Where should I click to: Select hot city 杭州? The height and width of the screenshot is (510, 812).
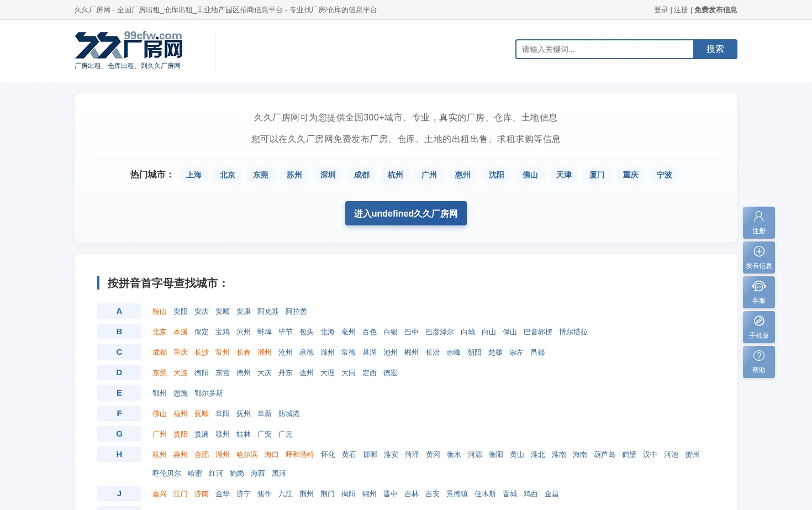(396, 175)
